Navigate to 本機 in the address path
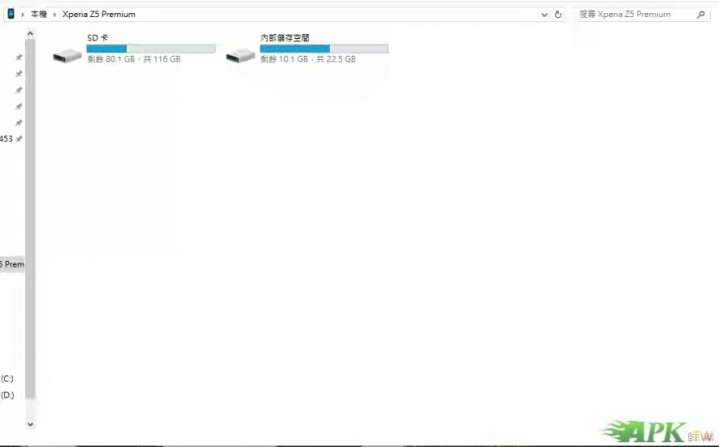This screenshot has height=447, width=720. [x=39, y=14]
